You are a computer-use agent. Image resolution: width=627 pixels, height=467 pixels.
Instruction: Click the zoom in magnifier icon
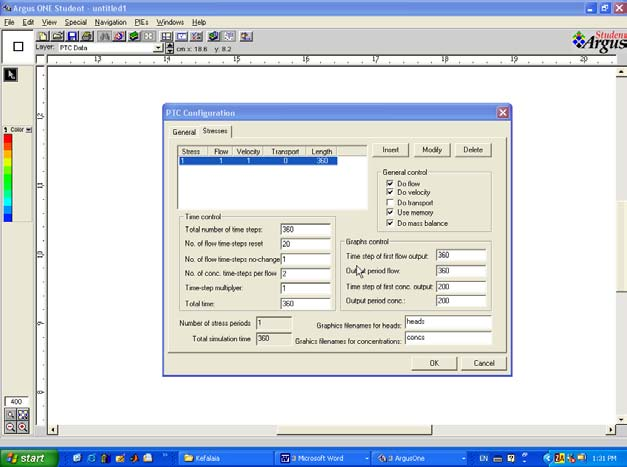pyautogui.click(x=23, y=427)
